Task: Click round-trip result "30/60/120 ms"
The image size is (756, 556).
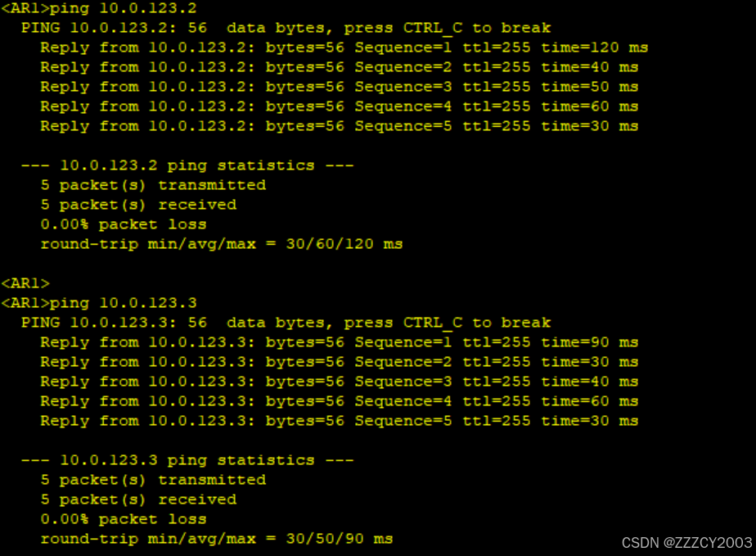Action: pyautogui.click(x=344, y=244)
